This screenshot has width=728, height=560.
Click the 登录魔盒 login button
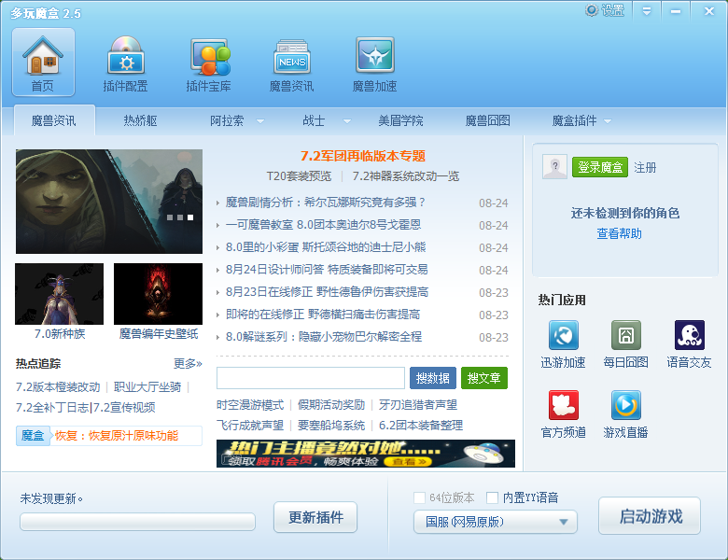tap(600, 167)
